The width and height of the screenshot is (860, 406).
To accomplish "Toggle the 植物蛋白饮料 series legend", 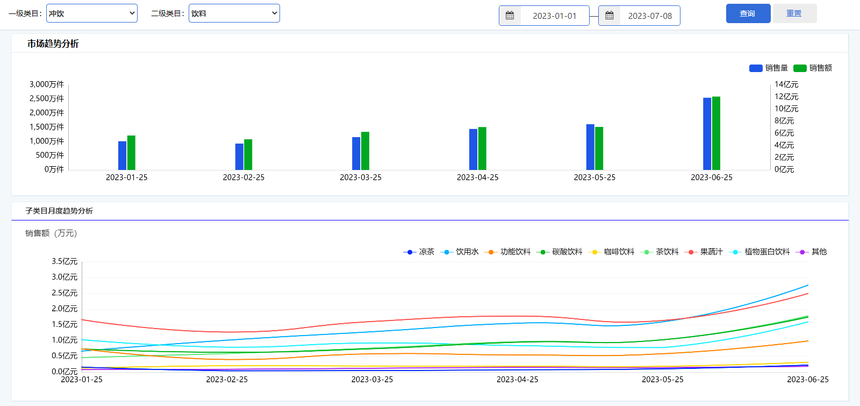I will click(x=759, y=252).
